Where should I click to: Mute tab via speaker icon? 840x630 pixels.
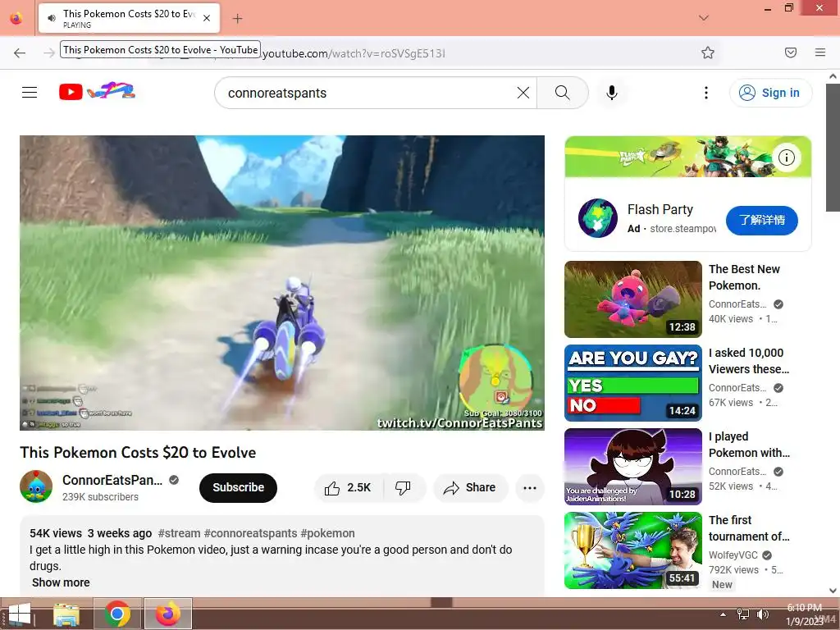coord(52,18)
